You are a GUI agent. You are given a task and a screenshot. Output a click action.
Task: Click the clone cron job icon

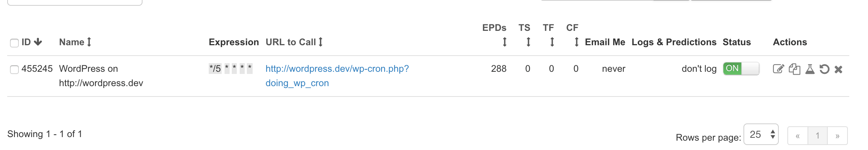click(x=794, y=69)
